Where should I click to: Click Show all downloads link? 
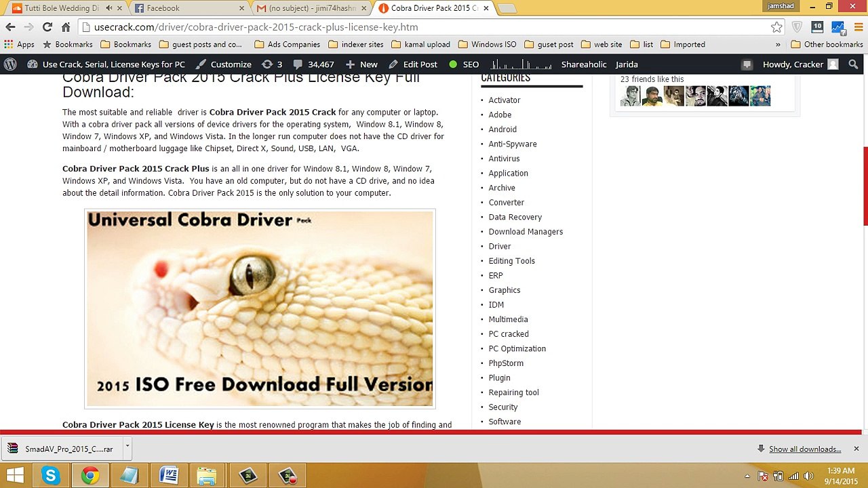click(x=805, y=449)
